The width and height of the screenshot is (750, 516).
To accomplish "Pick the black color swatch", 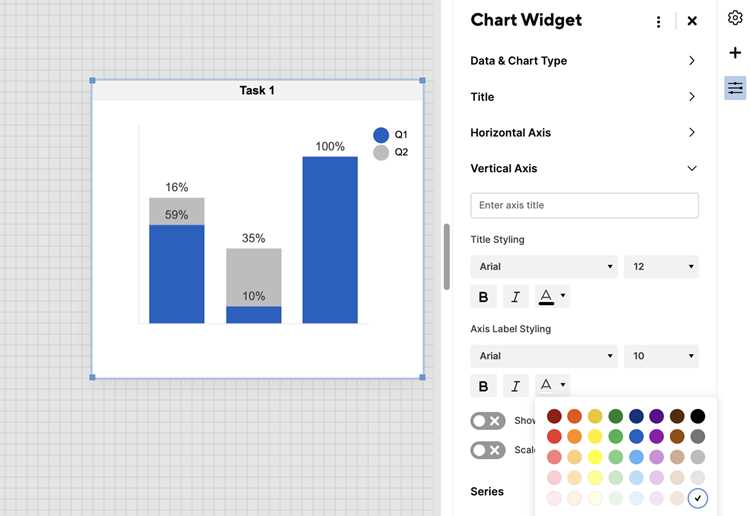I will tap(697, 416).
